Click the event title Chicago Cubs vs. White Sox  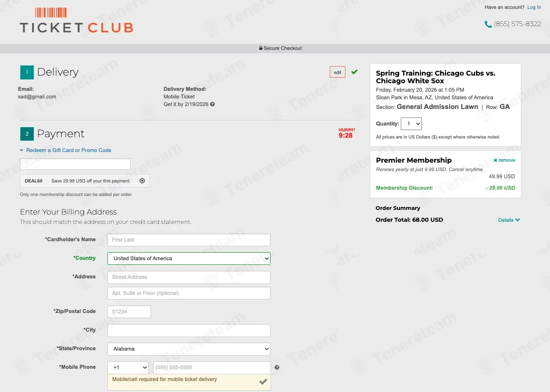[x=435, y=77]
